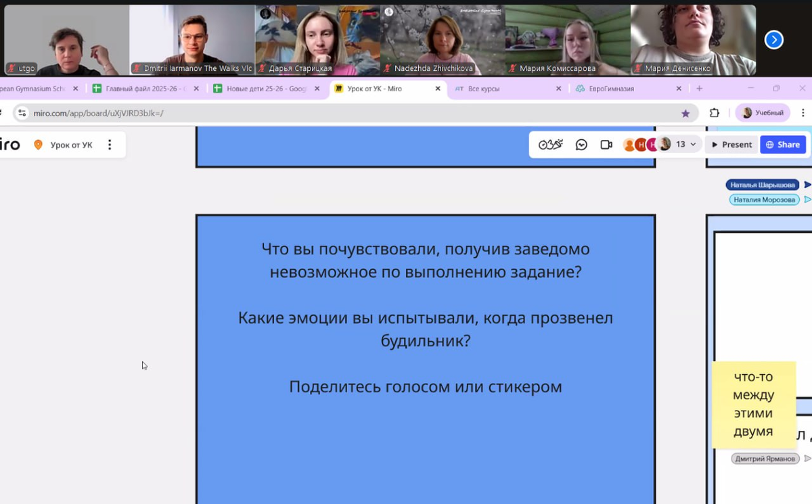Click the blue Share button

[x=783, y=144]
